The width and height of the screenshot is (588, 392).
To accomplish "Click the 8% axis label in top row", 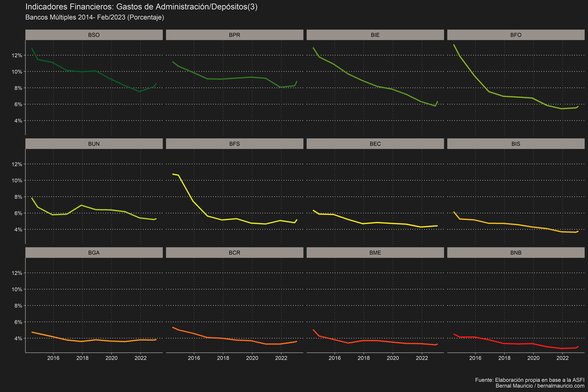I will click(18, 88).
